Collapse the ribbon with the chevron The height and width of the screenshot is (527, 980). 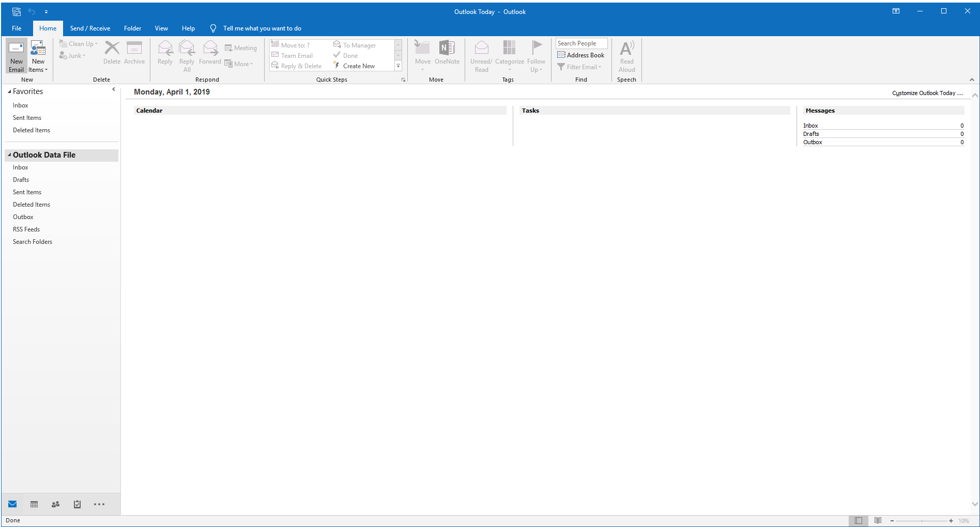(972, 80)
